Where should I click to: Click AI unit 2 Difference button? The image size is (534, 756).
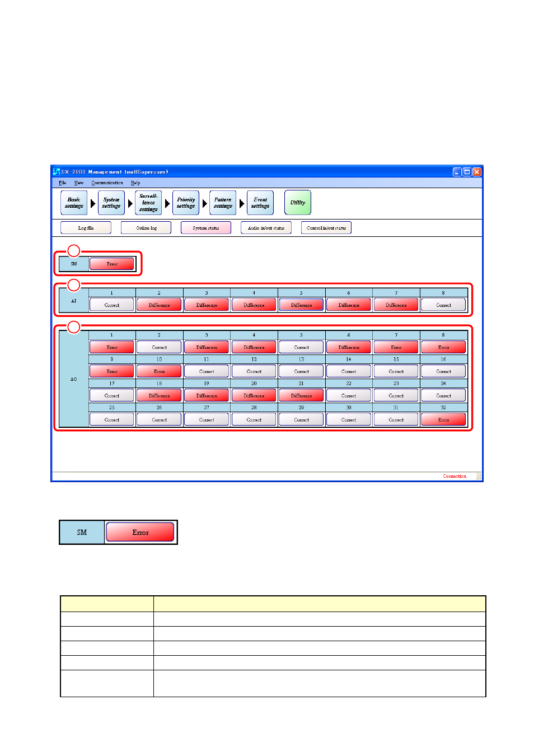coord(160,305)
